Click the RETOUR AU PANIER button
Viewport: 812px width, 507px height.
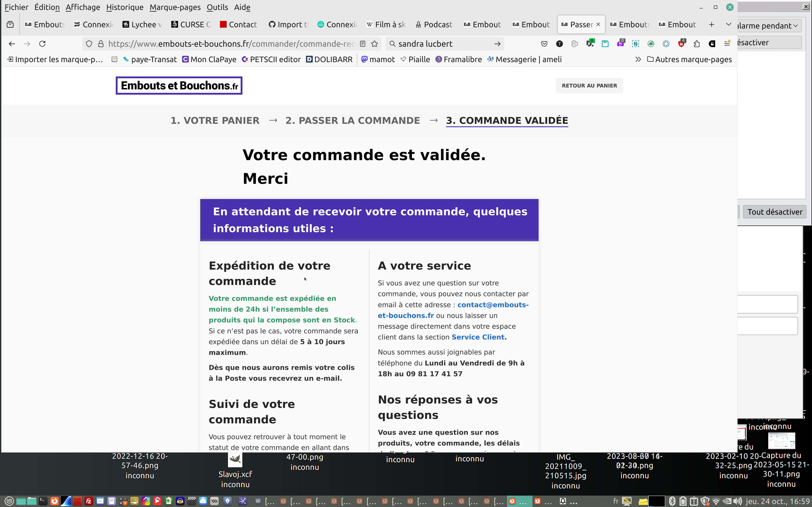tap(589, 86)
